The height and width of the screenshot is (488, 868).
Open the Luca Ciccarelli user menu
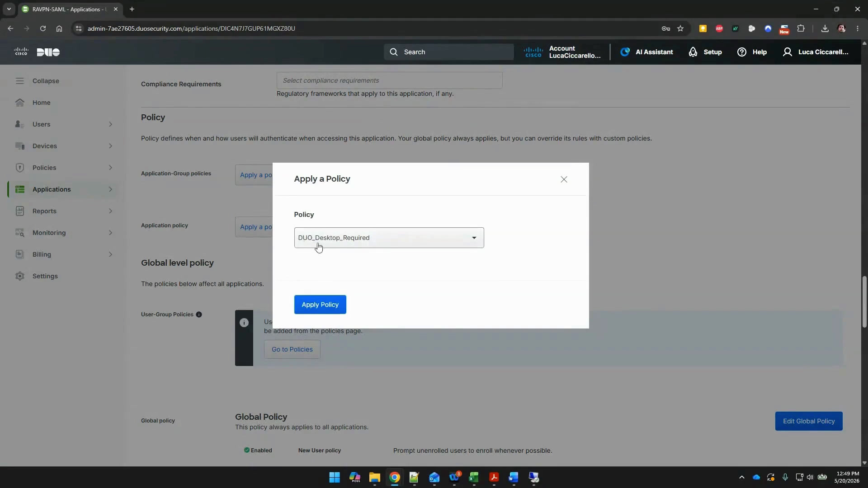click(816, 52)
